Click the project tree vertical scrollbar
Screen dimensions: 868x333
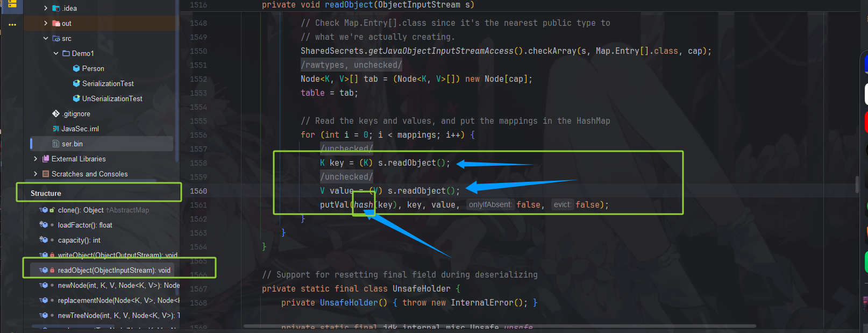pos(177,81)
